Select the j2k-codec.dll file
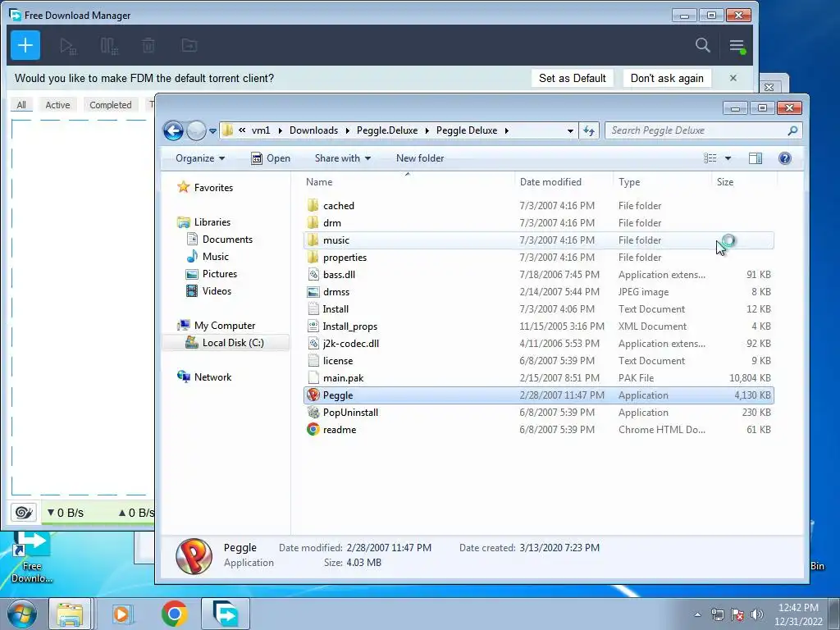The image size is (840, 630). 538,344
